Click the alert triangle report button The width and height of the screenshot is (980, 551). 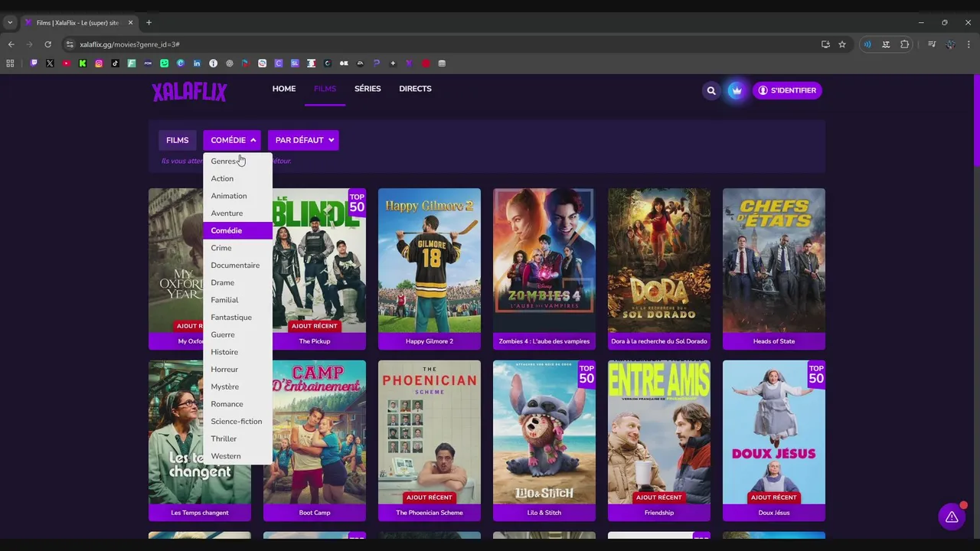point(952,517)
